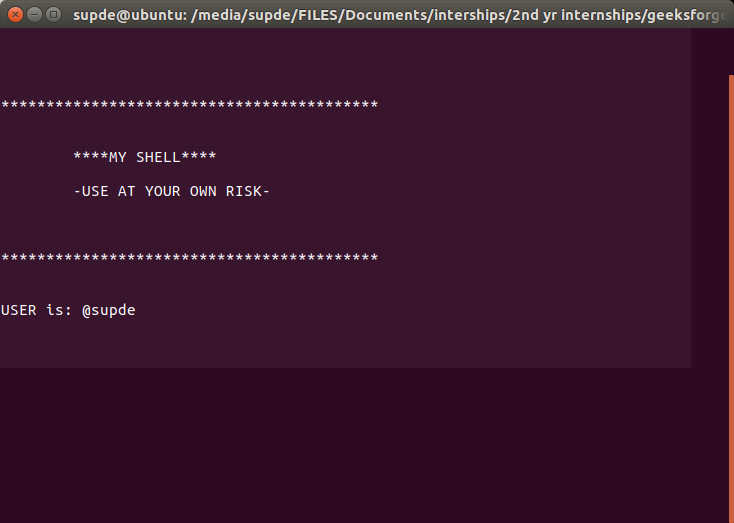Click the 'USER is:' label
734x523 pixels.
click(37, 310)
